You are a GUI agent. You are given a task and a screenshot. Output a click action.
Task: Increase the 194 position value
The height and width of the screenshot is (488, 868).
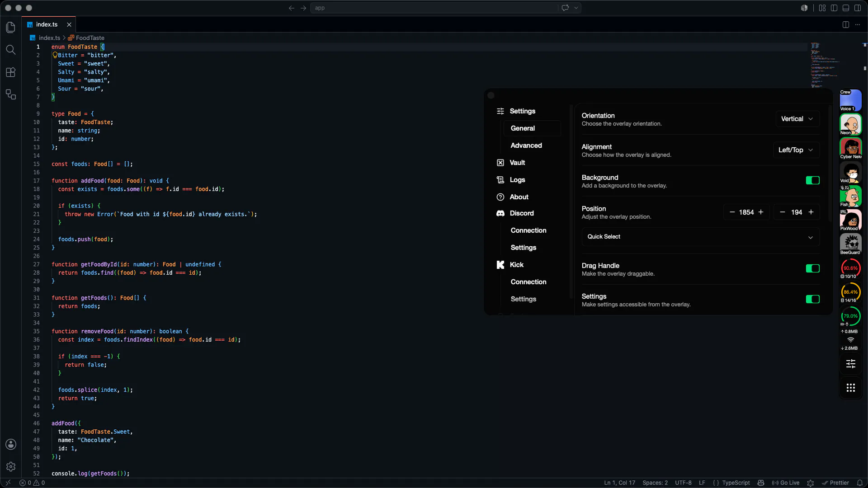click(811, 212)
